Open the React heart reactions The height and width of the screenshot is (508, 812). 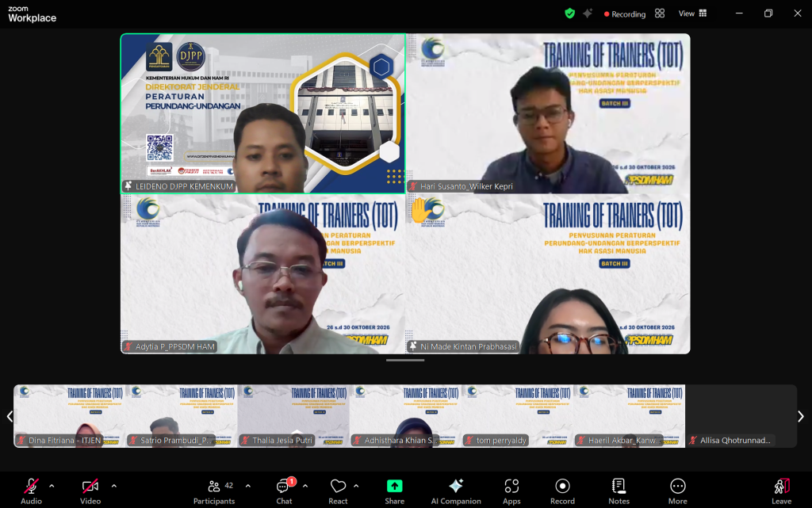tap(338, 491)
